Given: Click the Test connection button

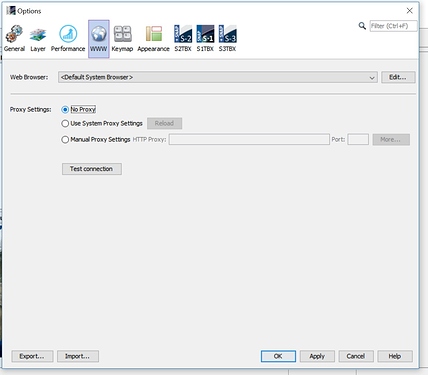Looking at the screenshot, I should pos(92,169).
